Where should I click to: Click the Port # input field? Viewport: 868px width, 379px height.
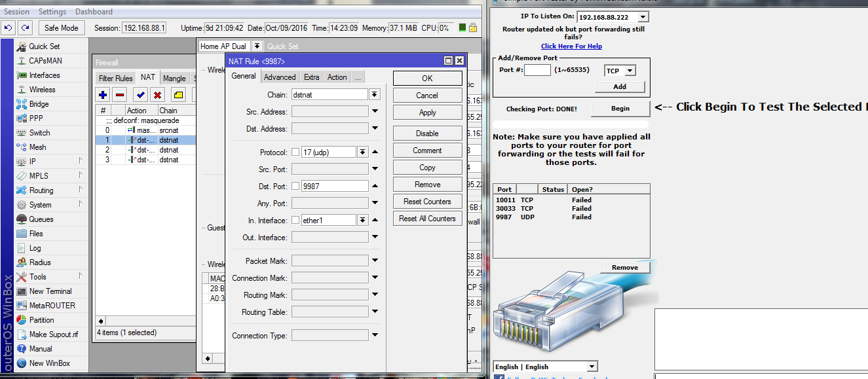click(537, 70)
